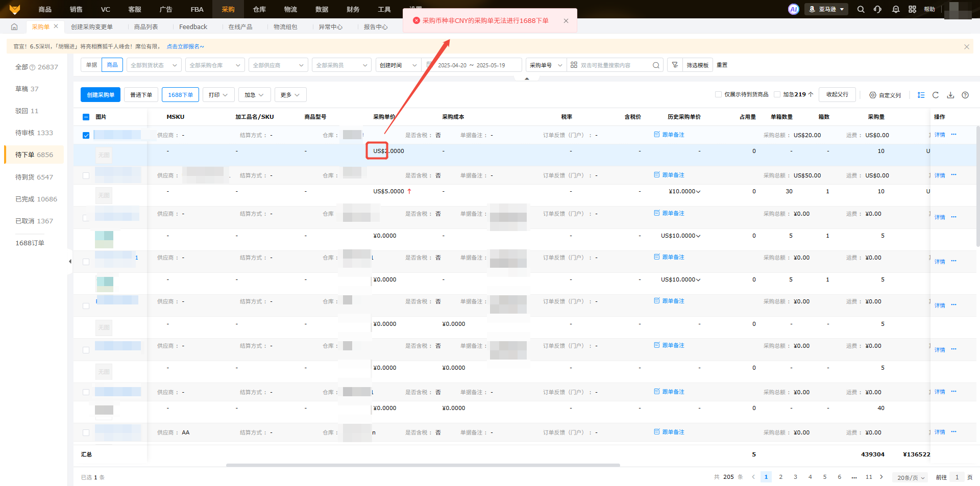Open the notification bell
This screenshot has width=980, height=486.
(895, 9)
